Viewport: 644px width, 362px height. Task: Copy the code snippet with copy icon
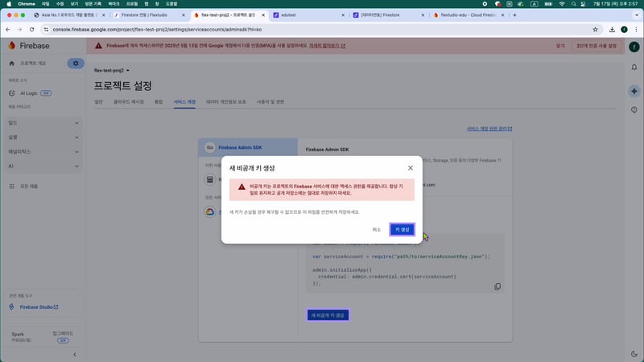[497, 286]
